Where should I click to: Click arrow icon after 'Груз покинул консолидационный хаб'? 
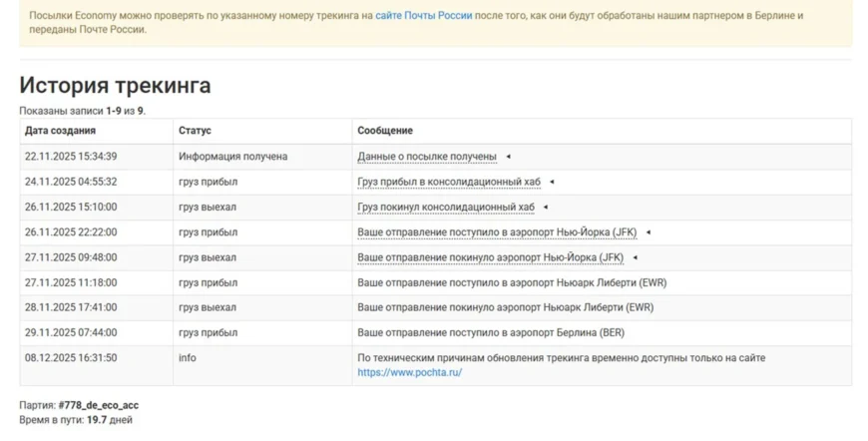point(546,207)
